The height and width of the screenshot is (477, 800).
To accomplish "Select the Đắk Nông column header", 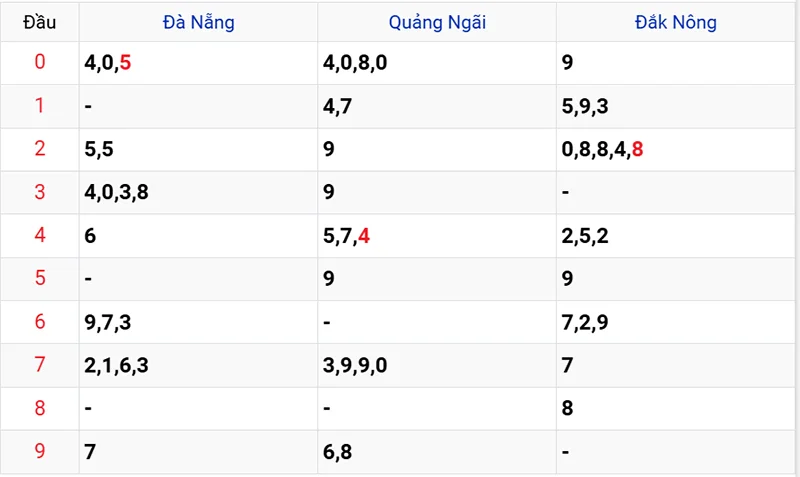I will 675,22.
